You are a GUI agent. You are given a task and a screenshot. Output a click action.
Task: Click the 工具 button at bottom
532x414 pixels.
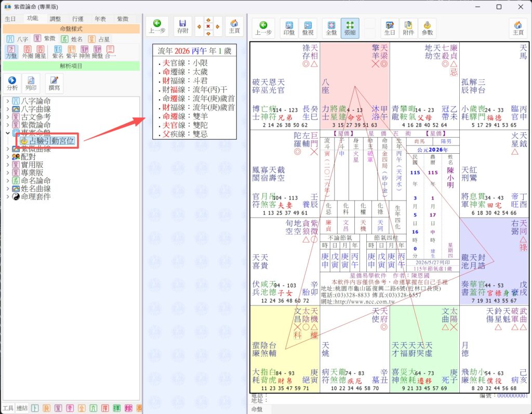click(x=8, y=408)
